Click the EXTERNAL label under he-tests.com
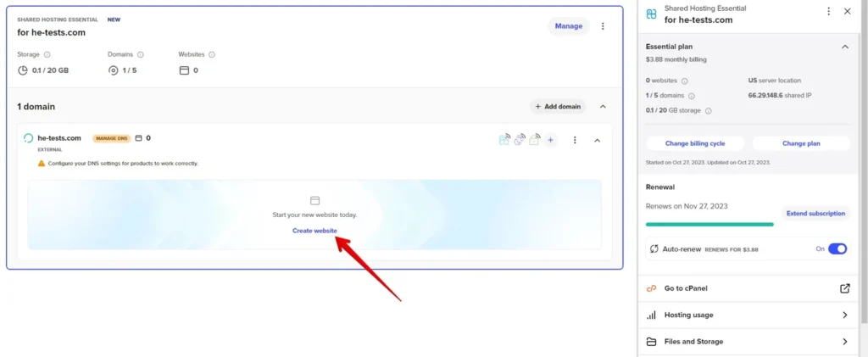This screenshot has height=357, width=868. coord(50,149)
